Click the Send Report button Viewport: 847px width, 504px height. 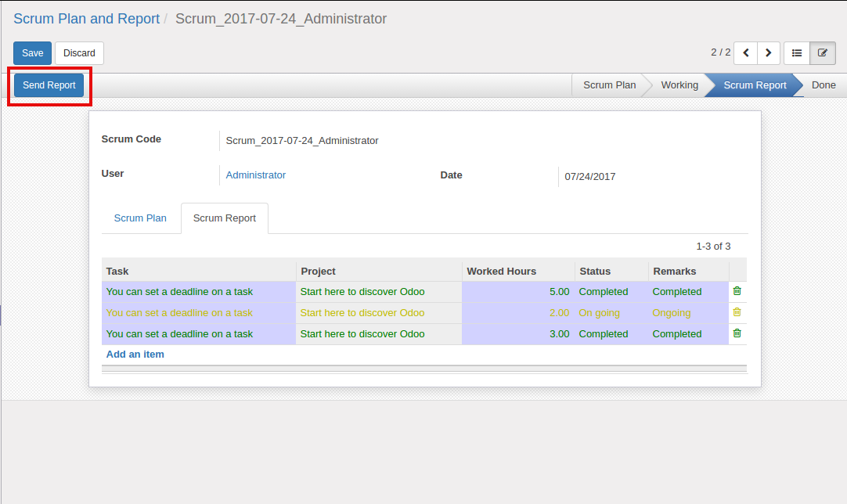(49, 85)
